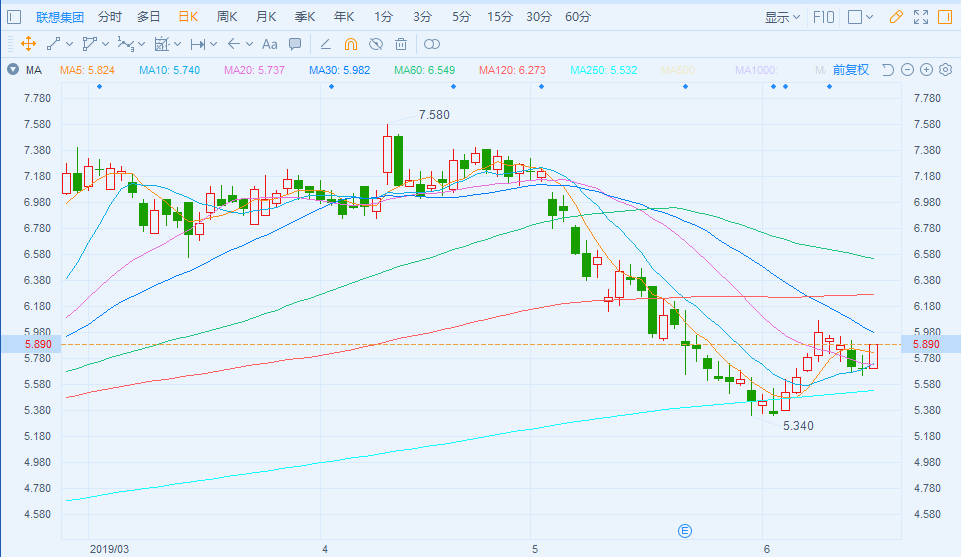Click the zoom out minus icon

[907, 70]
